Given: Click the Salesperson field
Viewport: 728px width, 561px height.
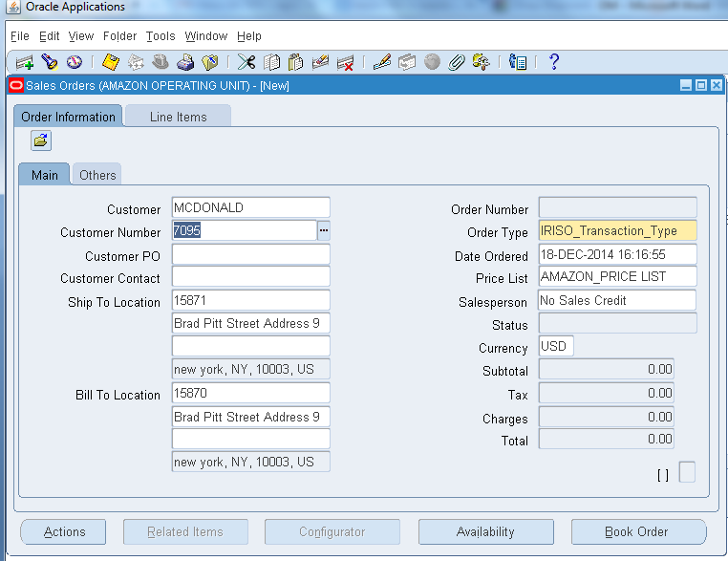Looking at the screenshot, I should (x=617, y=300).
